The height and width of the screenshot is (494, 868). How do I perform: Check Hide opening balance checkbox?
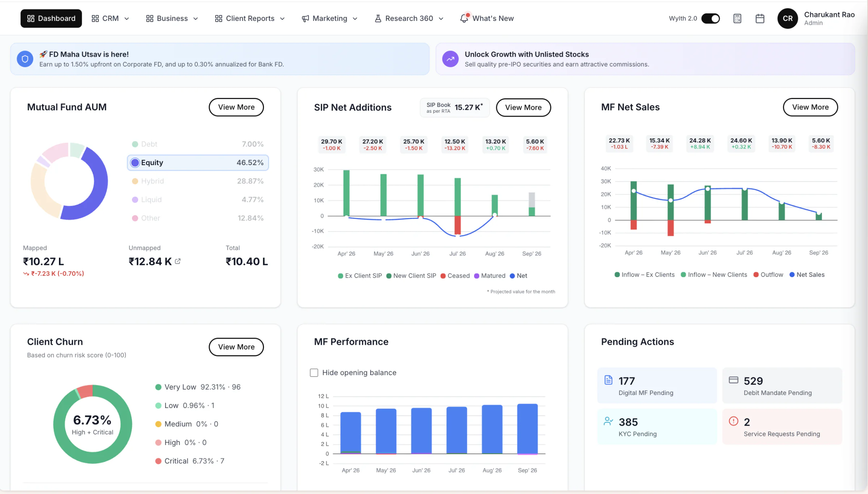click(314, 373)
